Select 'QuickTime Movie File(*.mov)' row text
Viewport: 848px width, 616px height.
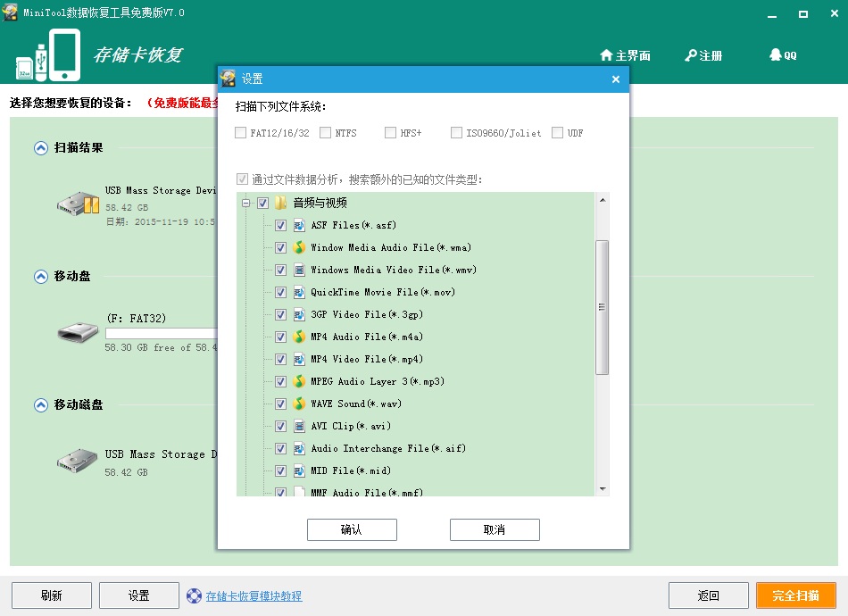pyautogui.click(x=383, y=292)
